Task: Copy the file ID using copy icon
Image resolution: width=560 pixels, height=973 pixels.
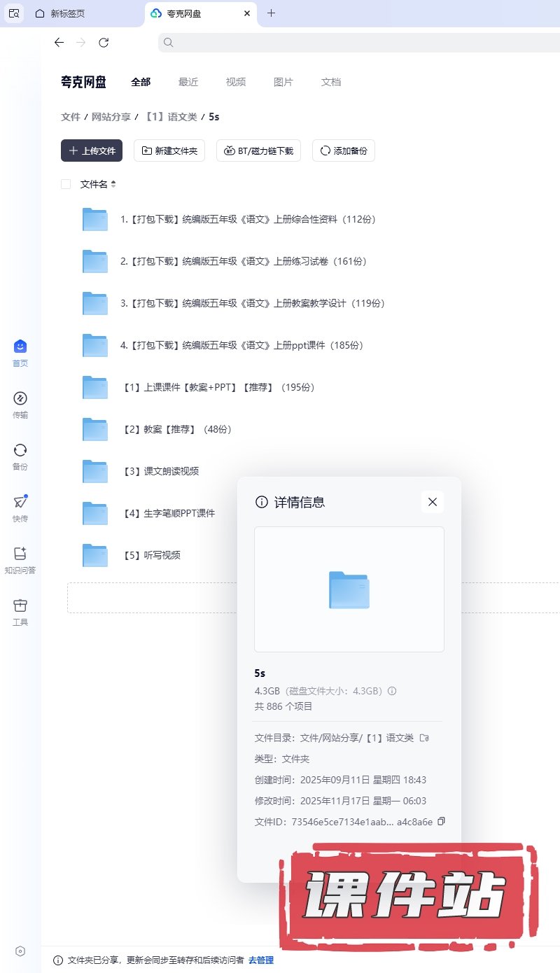Action: point(441,821)
